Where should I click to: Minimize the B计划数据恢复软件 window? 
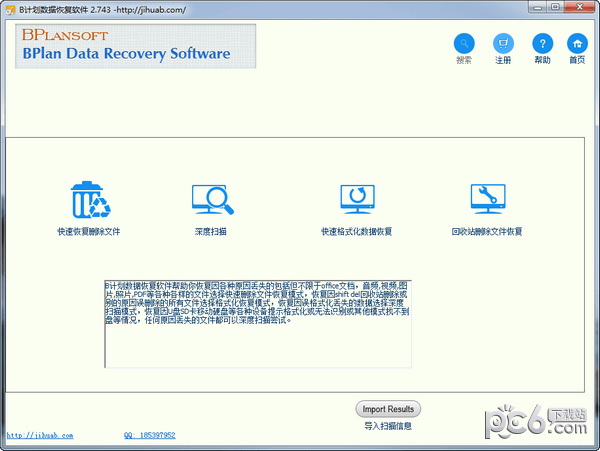pos(538,7)
